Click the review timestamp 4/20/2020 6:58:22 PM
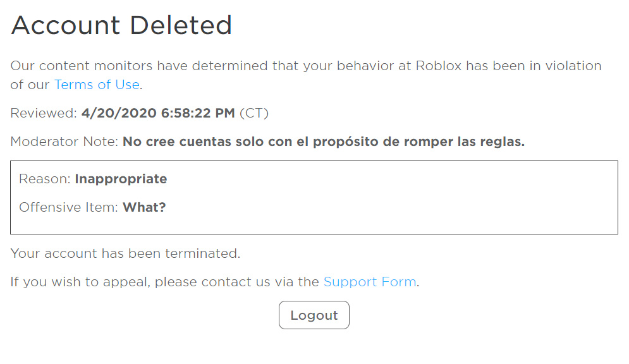 coord(158,114)
